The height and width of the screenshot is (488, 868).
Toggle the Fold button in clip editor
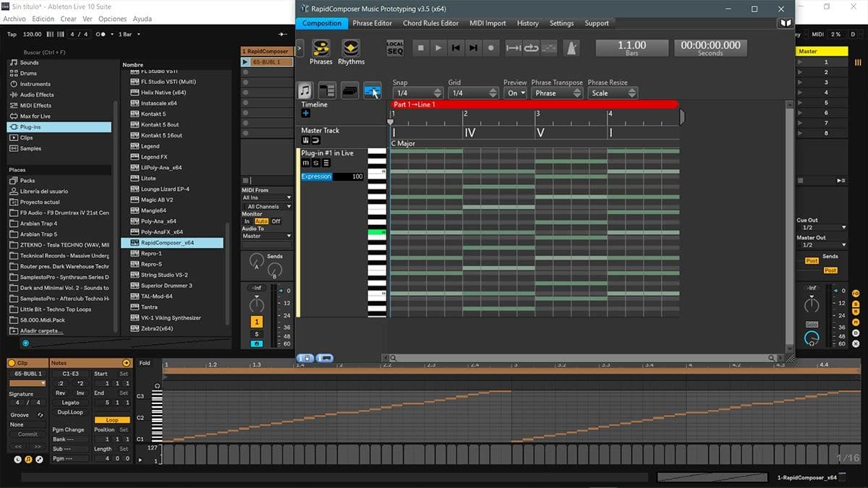tap(145, 363)
